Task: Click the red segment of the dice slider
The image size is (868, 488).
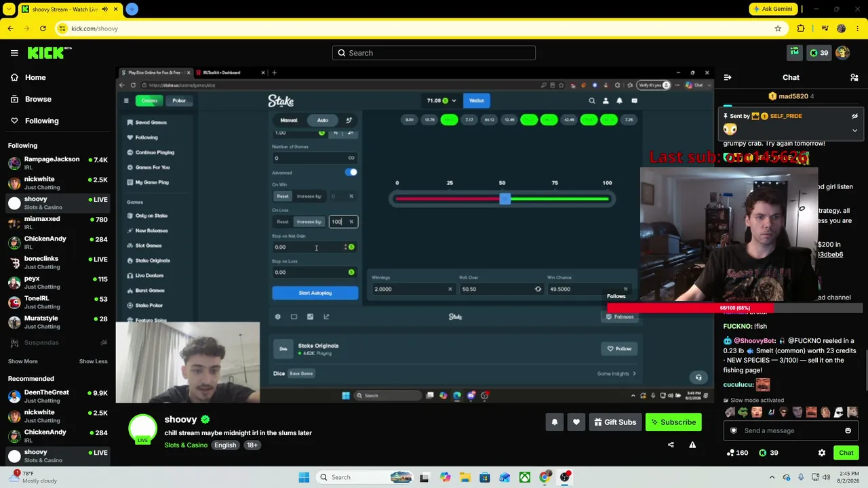Action: [448, 199]
